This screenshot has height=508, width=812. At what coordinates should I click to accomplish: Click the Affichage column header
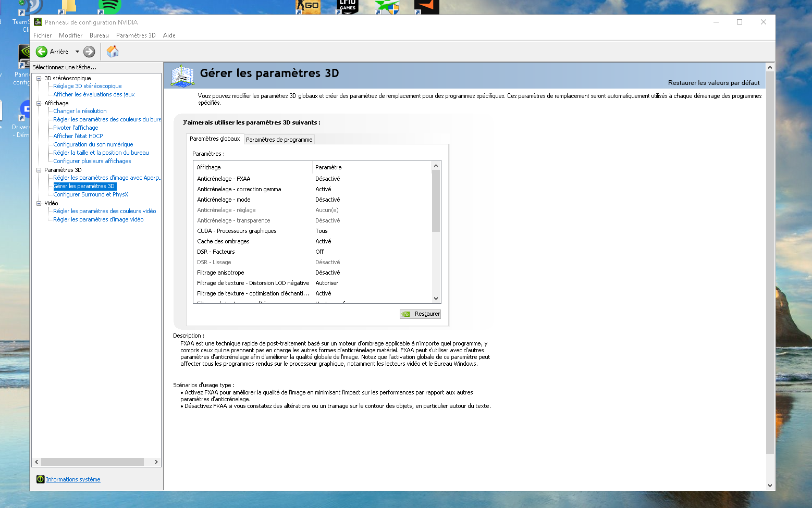click(x=253, y=167)
